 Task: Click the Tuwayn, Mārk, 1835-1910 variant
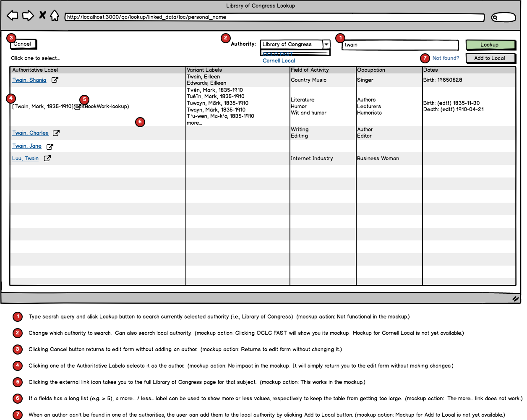[x=218, y=103]
